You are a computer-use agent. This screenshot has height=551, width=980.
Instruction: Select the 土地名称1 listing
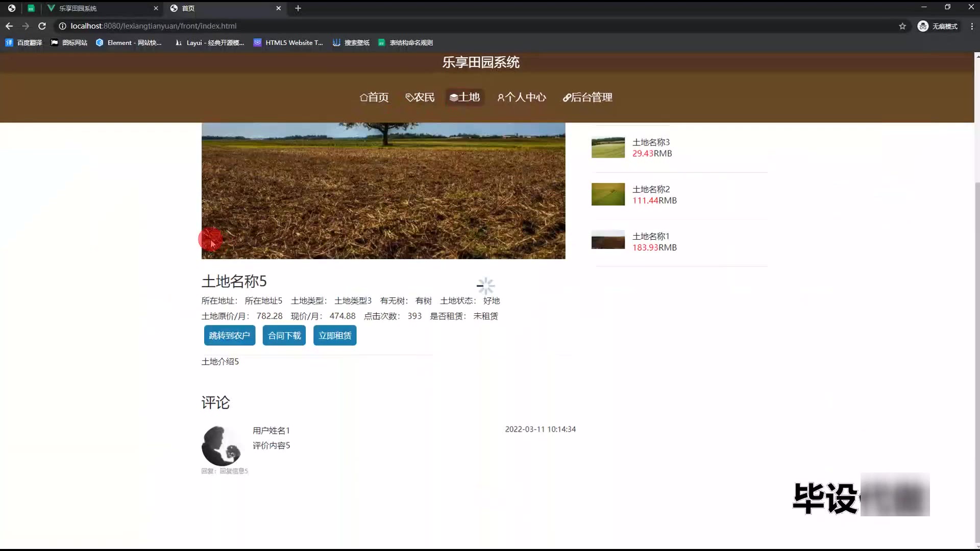point(650,237)
